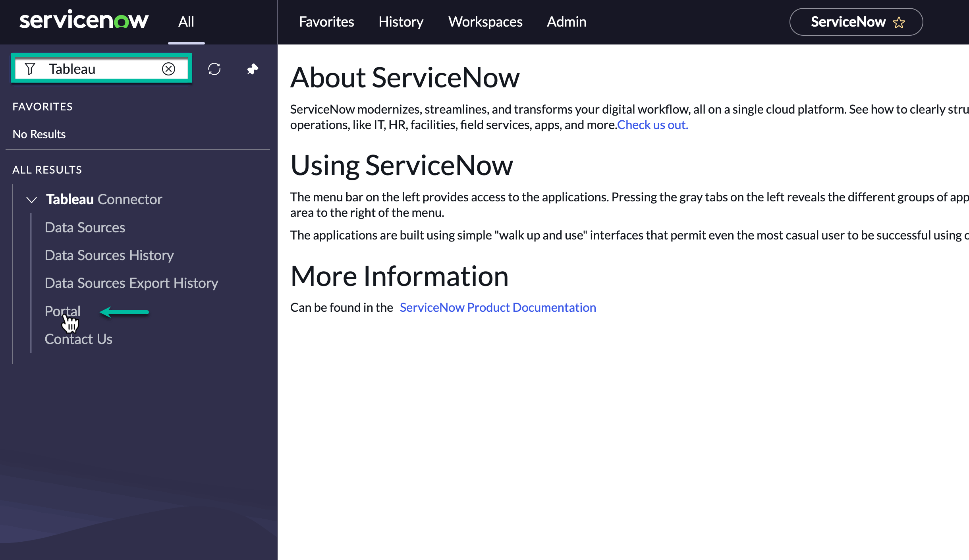Open the Workspaces menu

coord(485,21)
